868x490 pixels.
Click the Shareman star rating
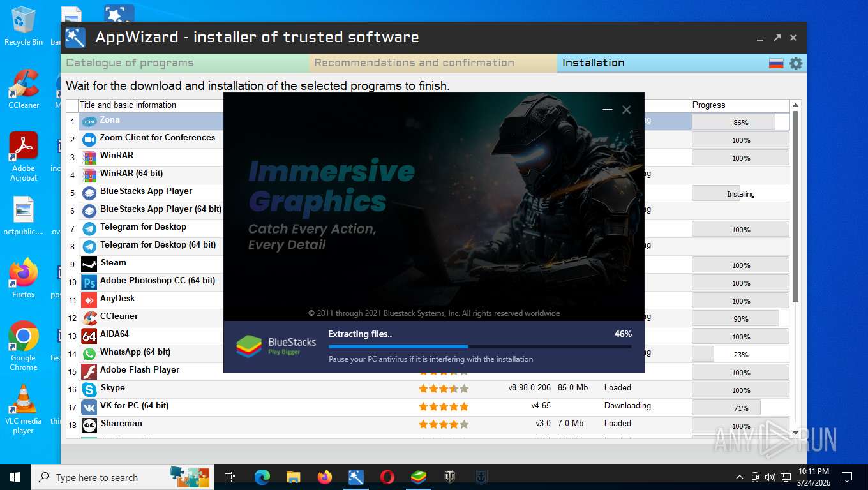click(444, 424)
